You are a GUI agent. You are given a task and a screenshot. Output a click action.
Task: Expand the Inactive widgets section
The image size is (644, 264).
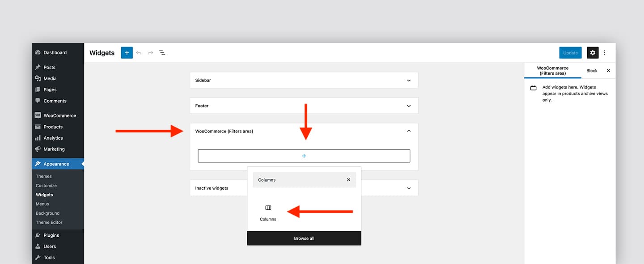pyautogui.click(x=409, y=188)
